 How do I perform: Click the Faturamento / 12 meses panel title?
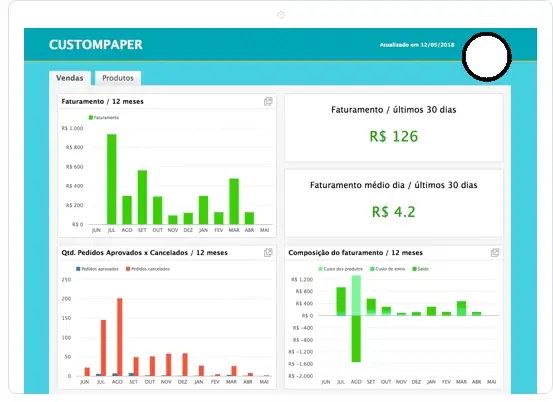(x=102, y=102)
